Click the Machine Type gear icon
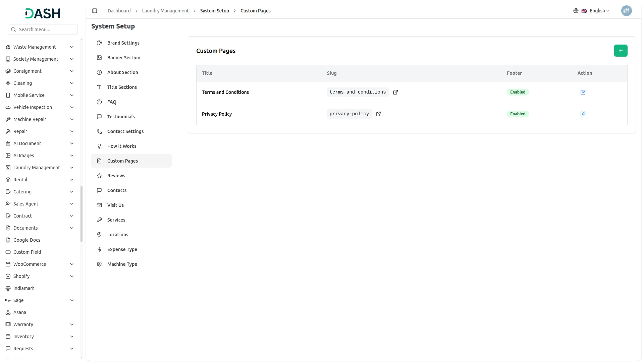The width and height of the screenshot is (644, 362). click(x=99, y=264)
